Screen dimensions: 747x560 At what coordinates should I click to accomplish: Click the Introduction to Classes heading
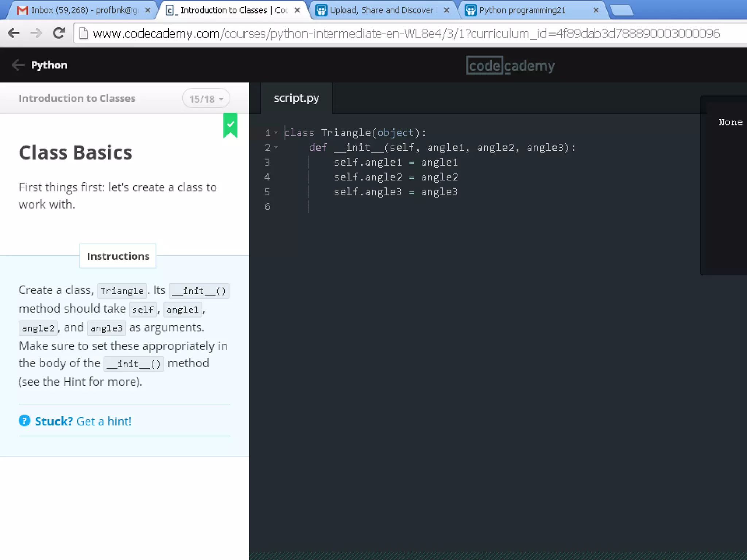pos(77,98)
